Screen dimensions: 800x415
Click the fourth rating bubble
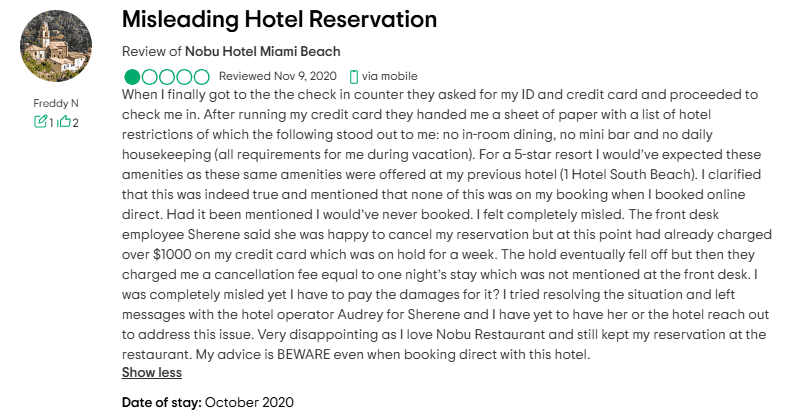click(184, 76)
